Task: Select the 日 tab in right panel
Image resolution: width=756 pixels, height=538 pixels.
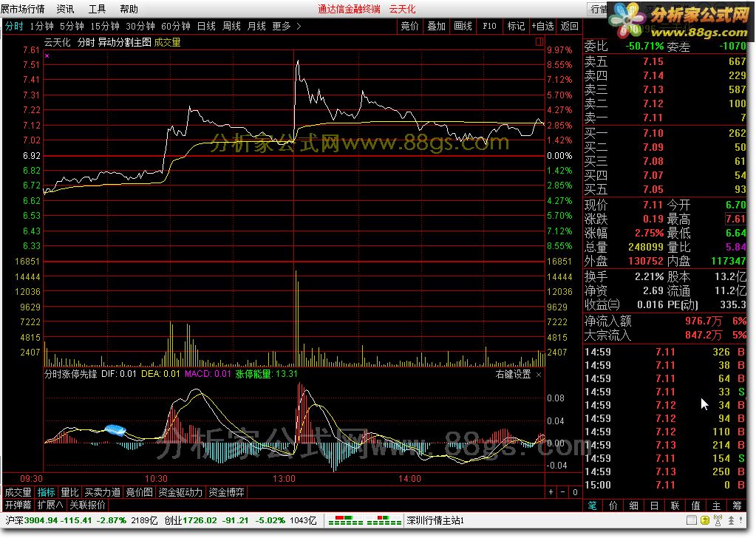Action: pos(654,505)
